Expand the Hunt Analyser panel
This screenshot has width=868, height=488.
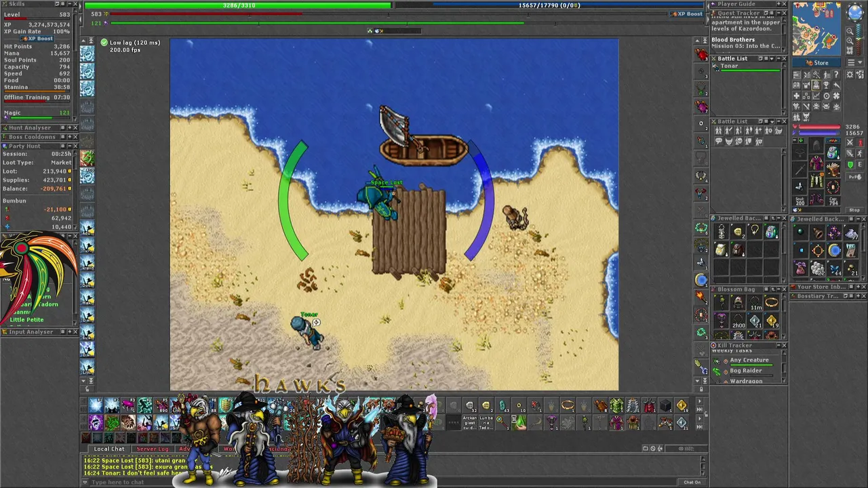[70, 127]
